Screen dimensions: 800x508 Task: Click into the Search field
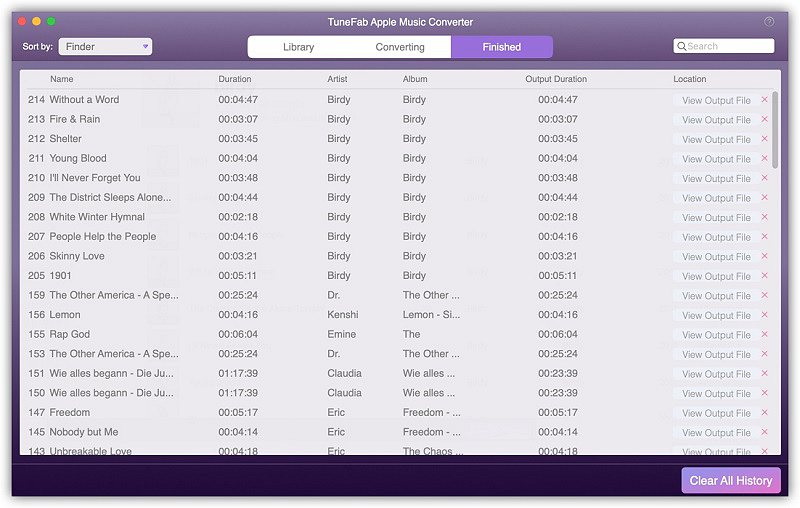click(x=723, y=46)
